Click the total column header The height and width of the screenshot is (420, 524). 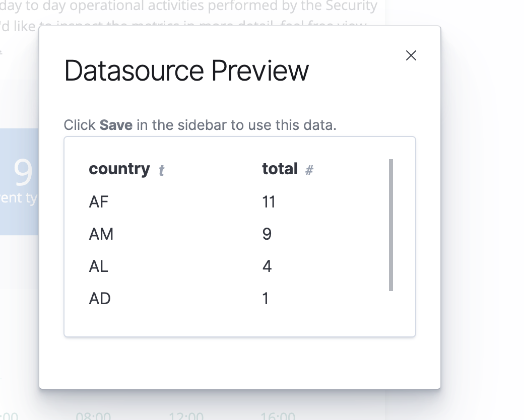pyautogui.click(x=280, y=169)
